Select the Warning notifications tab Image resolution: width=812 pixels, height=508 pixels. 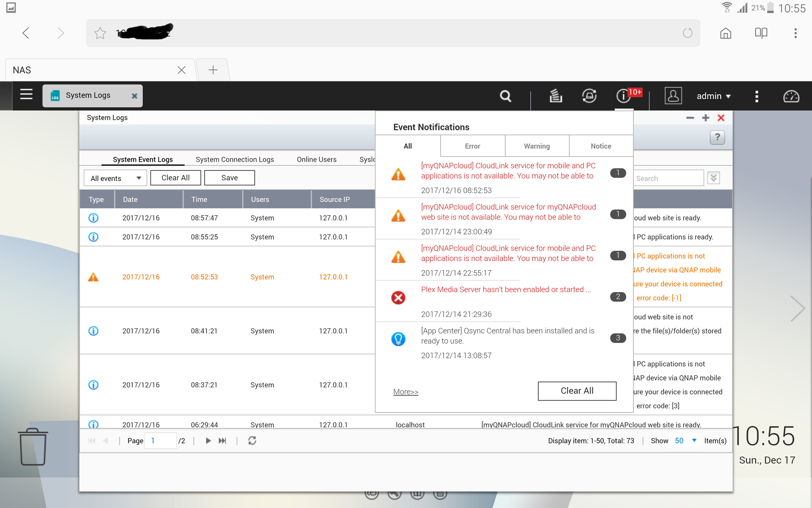pyautogui.click(x=537, y=146)
